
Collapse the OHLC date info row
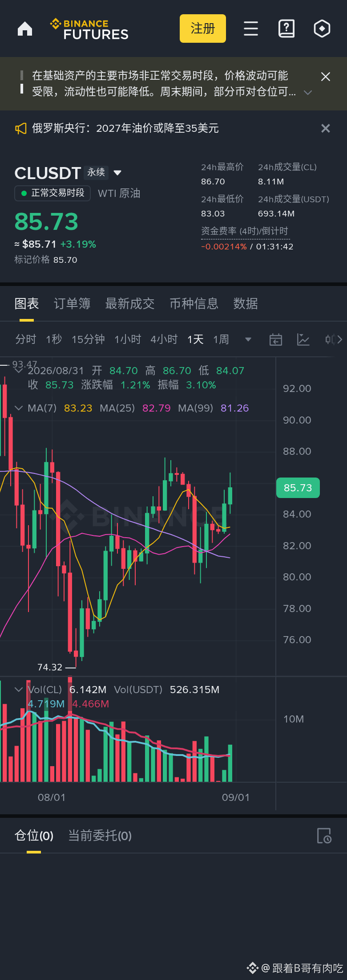(19, 371)
